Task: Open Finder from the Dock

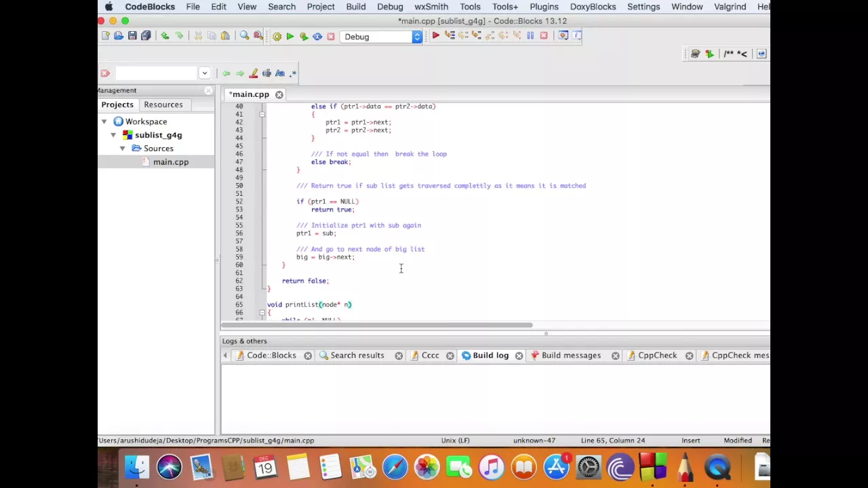Action: (x=137, y=467)
